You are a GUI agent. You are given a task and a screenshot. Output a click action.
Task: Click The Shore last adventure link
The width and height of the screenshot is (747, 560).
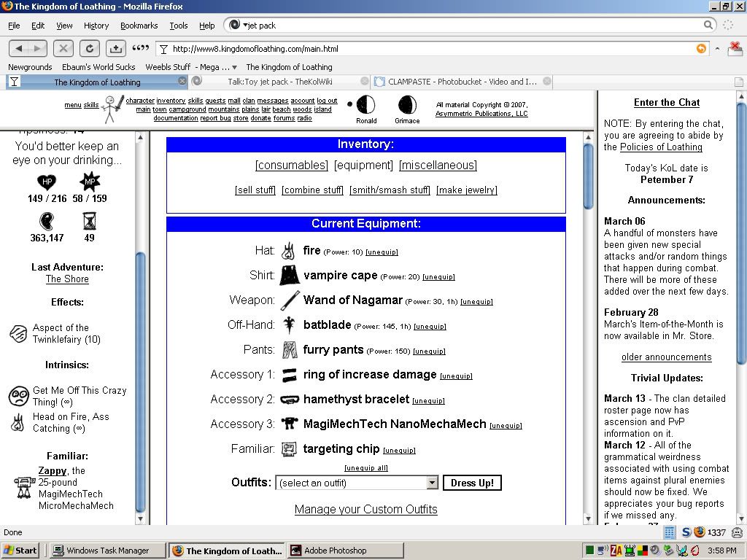[x=67, y=279]
